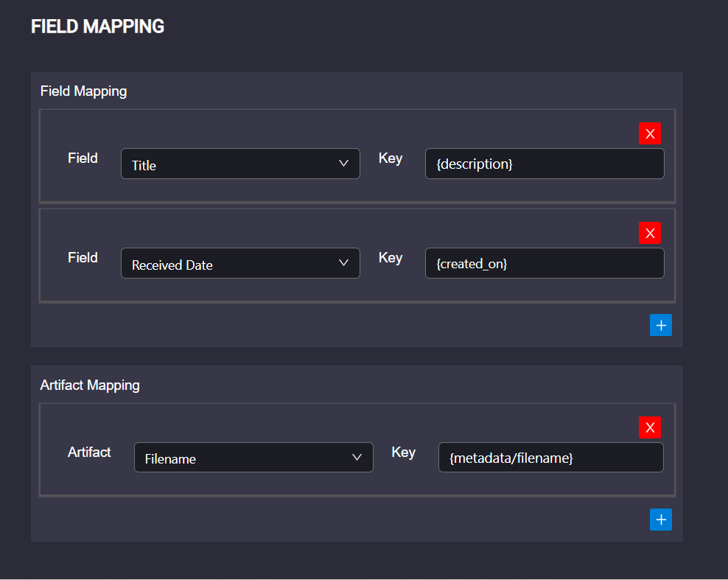728x580 pixels.
Task: Click the Field label beside Received Date
Action: (83, 257)
